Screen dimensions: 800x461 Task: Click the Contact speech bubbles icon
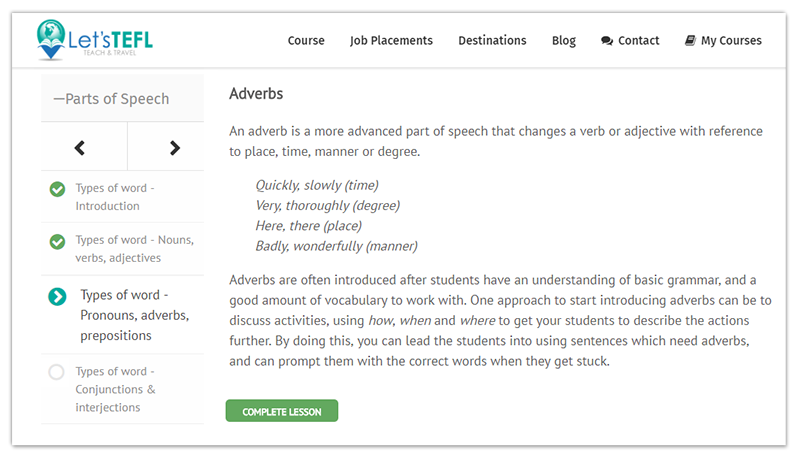point(607,41)
